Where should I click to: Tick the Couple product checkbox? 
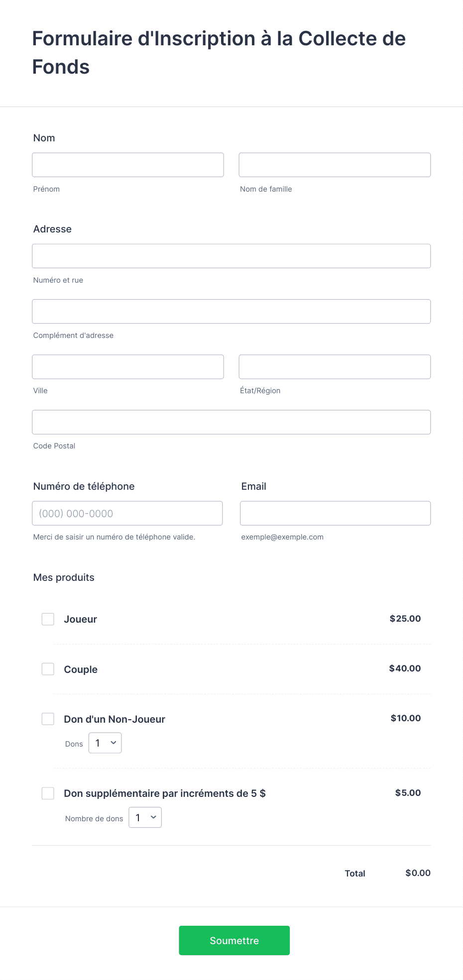tap(48, 669)
